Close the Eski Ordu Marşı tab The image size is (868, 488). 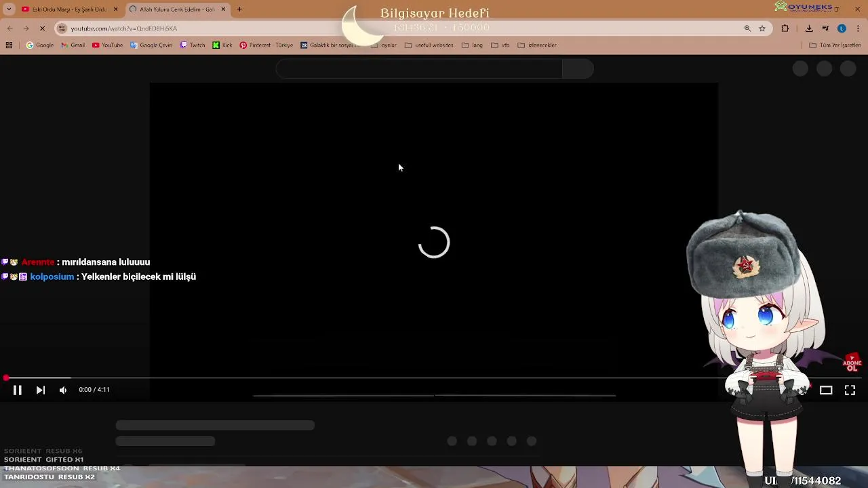[115, 9]
